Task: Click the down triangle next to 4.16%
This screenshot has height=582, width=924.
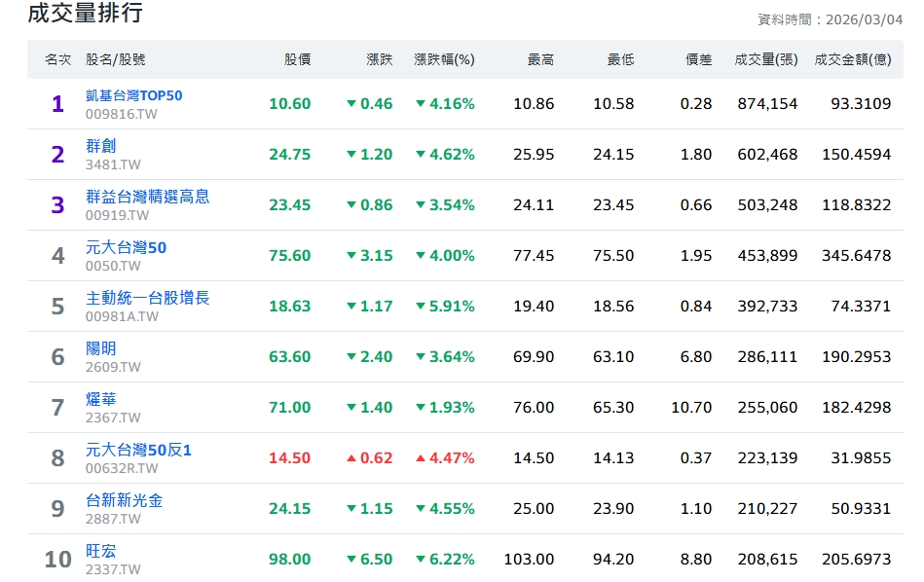Action: pos(421,104)
